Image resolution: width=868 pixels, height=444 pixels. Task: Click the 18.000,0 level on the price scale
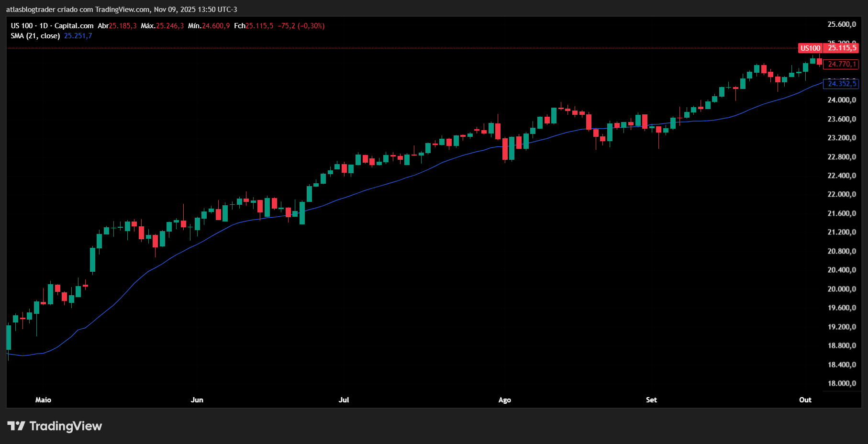(843, 383)
